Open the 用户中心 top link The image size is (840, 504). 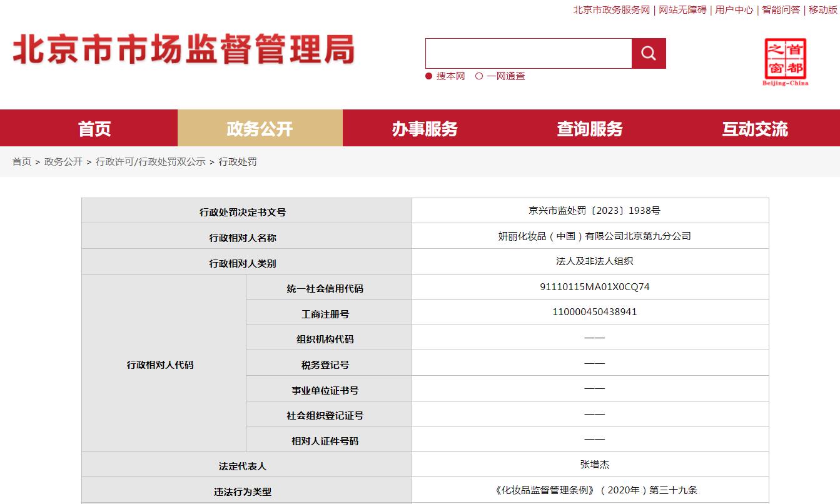point(734,10)
